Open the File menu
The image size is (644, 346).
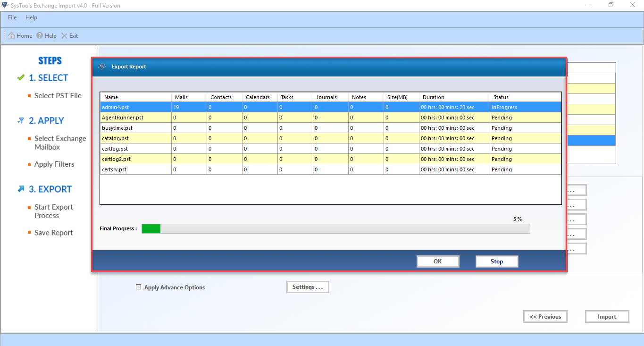tap(12, 17)
